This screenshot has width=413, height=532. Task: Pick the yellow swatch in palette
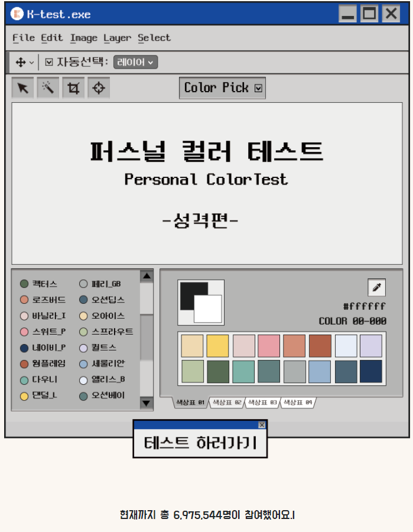[217, 346]
